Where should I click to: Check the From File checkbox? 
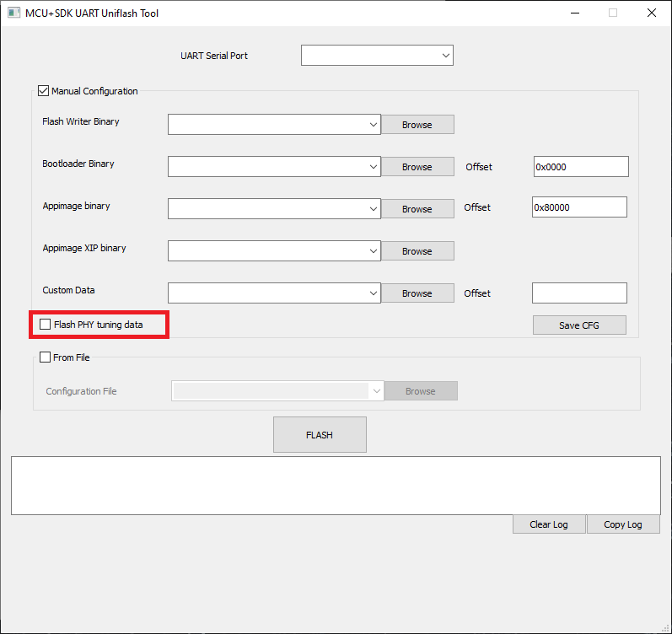(x=46, y=357)
